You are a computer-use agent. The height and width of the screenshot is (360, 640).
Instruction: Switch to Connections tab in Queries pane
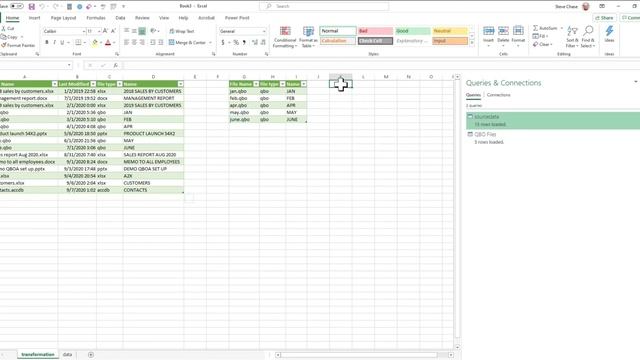498,95
